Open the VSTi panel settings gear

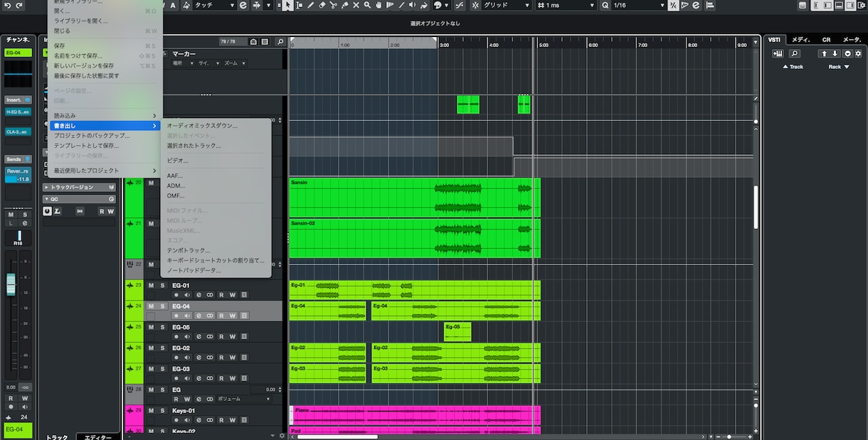[857, 53]
